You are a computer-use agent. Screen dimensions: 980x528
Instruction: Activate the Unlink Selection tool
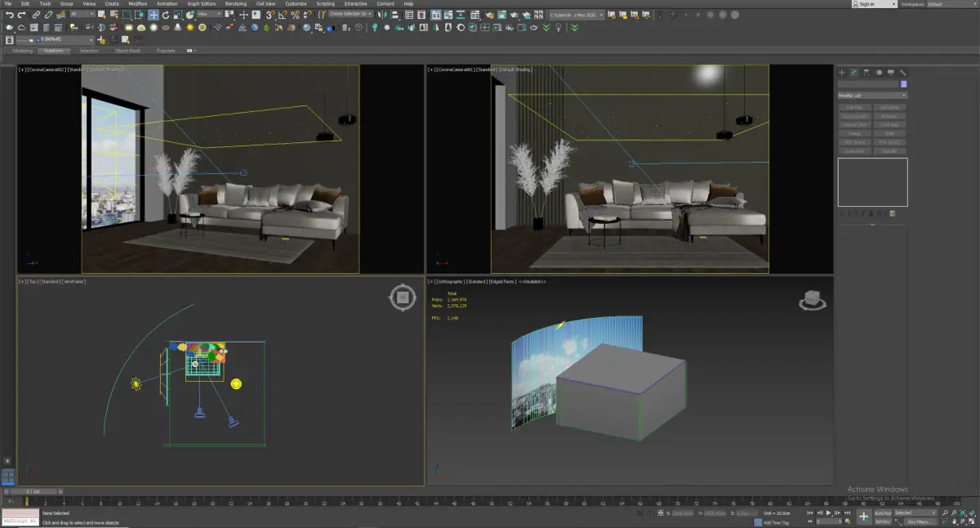pyautogui.click(x=48, y=15)
